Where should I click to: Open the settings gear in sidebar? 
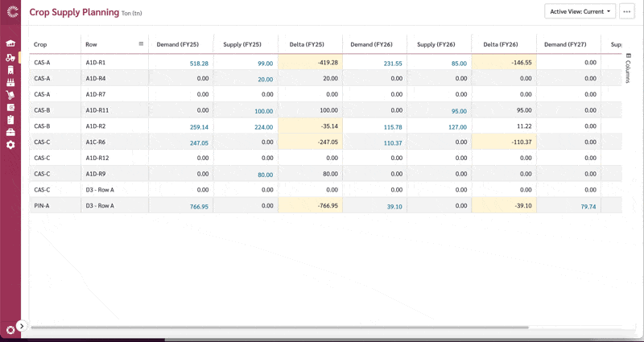click(x=10, y=145)
